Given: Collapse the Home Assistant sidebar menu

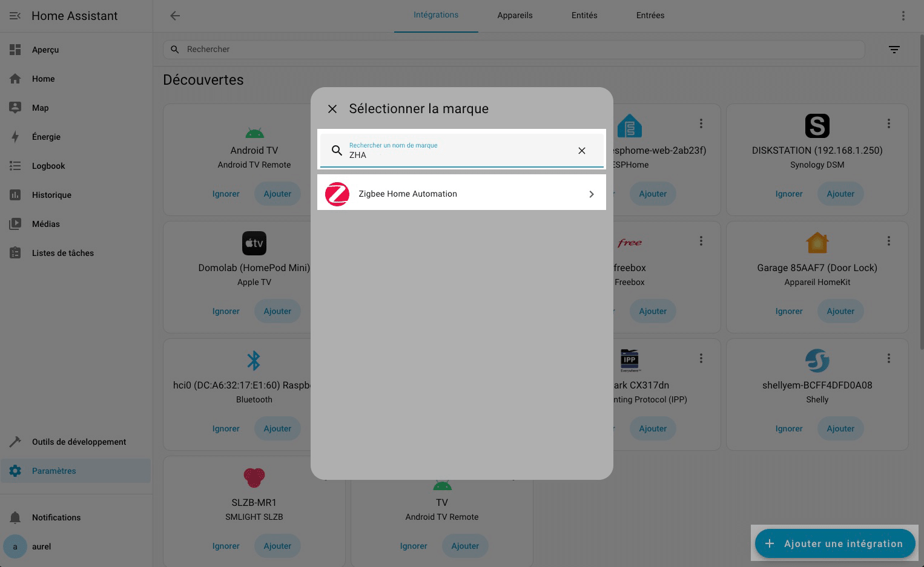Looking at the screenshot, I should click(15, 16).
